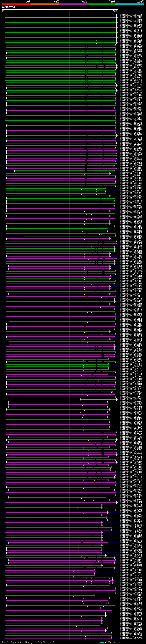Click the white query sequence bar ending at 517
Screen dimensions: 146x644
click(x=60, y=10)
